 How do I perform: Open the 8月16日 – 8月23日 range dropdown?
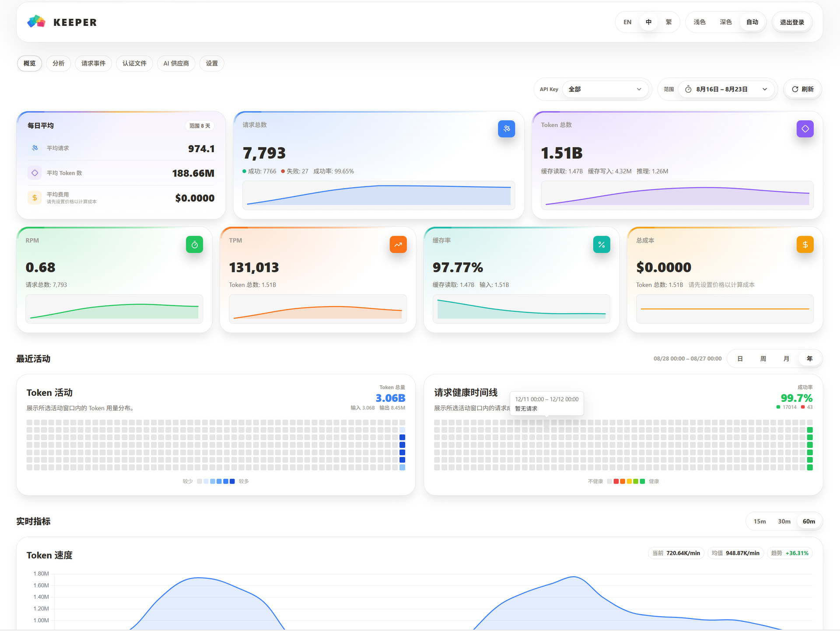(726, 89)
